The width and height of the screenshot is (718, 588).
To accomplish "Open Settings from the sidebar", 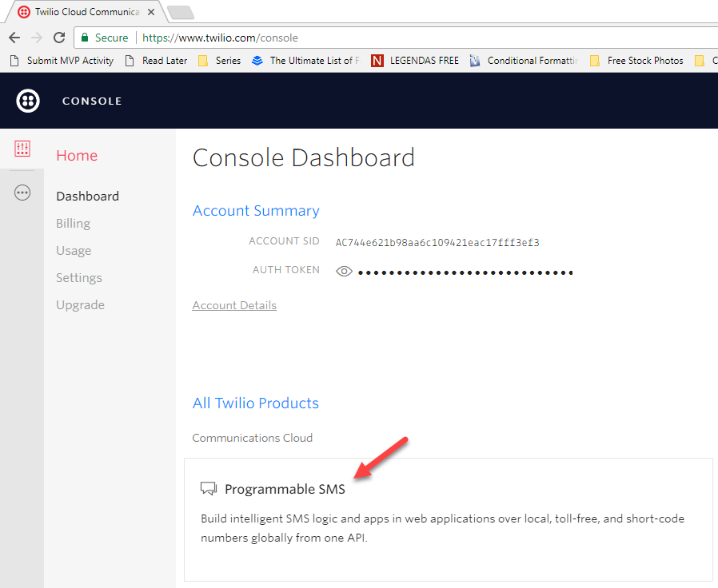I will [x=79, y=278].
